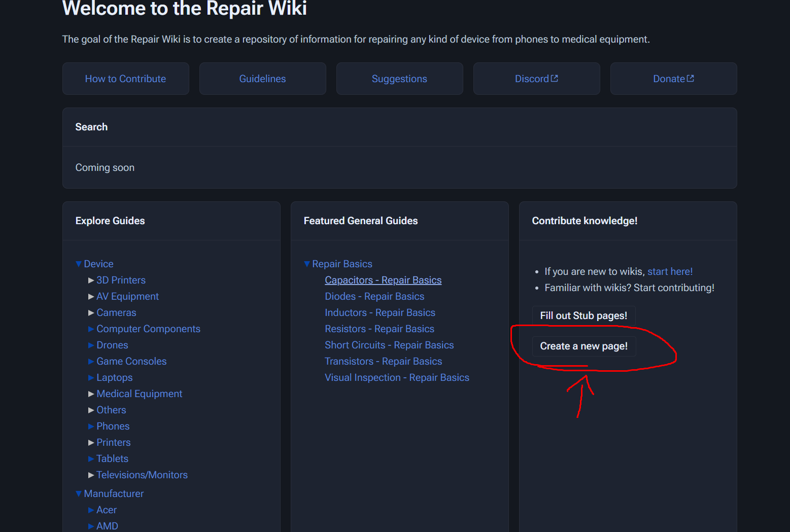The image size is (790, 532).
Task: Collapse the Repair Basics arrow
Action: pos(307,264)
